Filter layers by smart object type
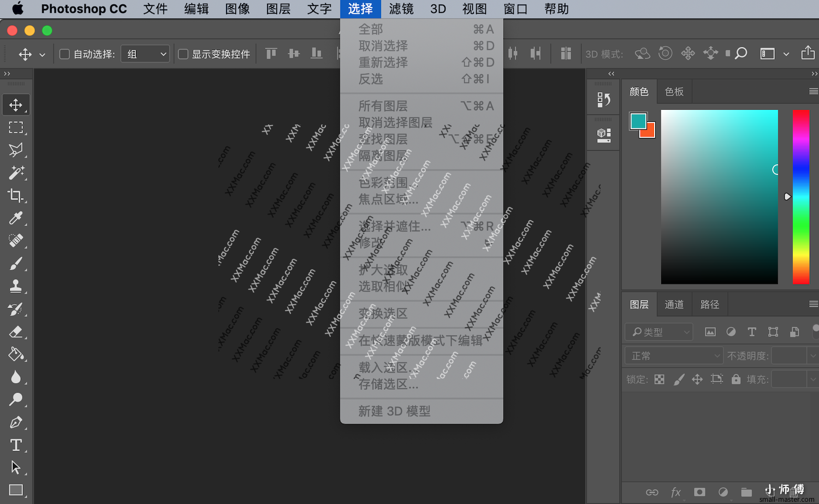 pos(794,331)
